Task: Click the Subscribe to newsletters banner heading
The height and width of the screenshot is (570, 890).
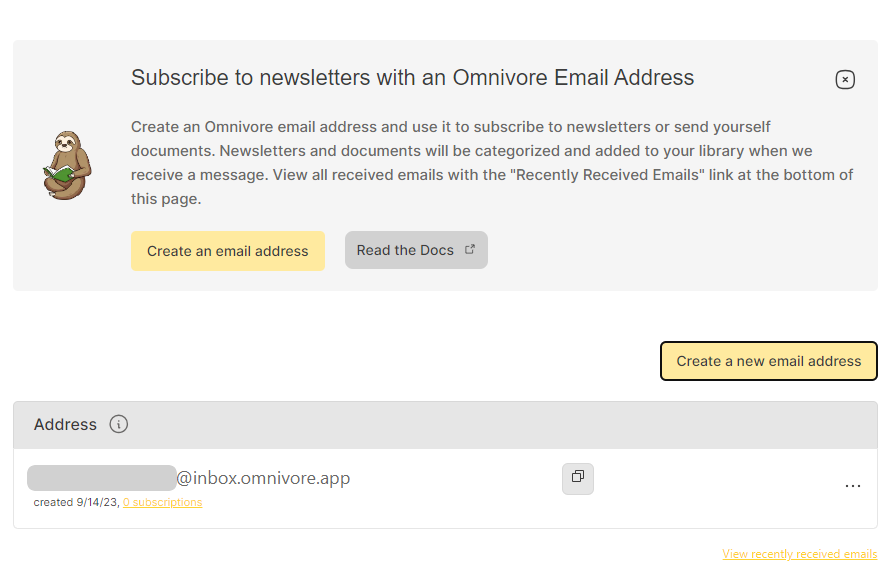Action: coord(412,78)
